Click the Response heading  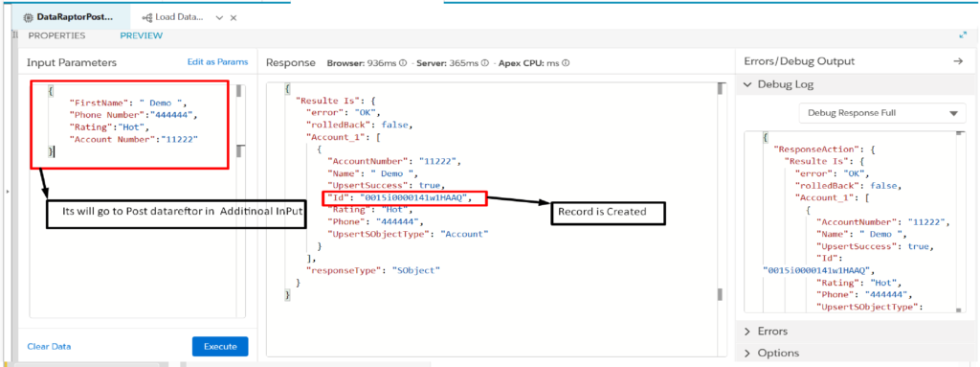tap(291, 62)
